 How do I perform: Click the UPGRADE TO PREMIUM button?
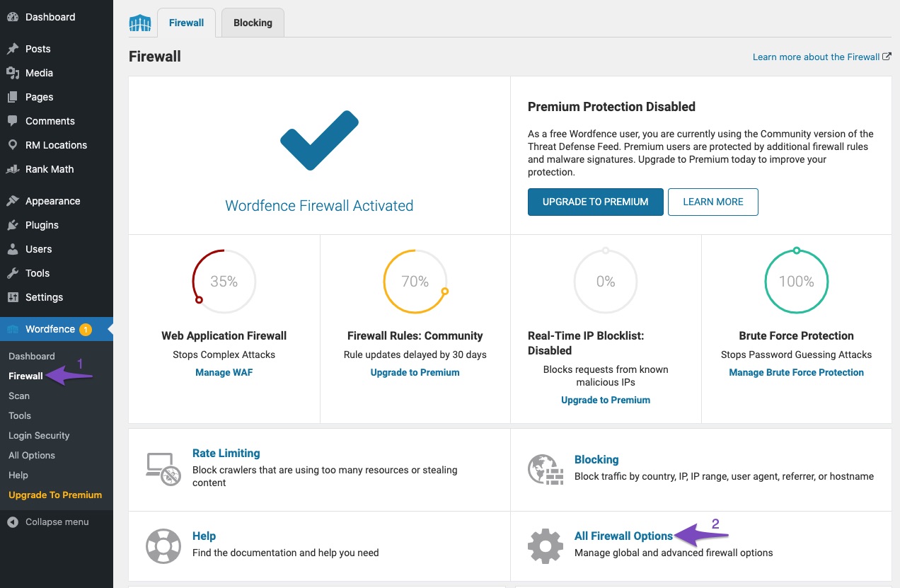pos(596,202)
